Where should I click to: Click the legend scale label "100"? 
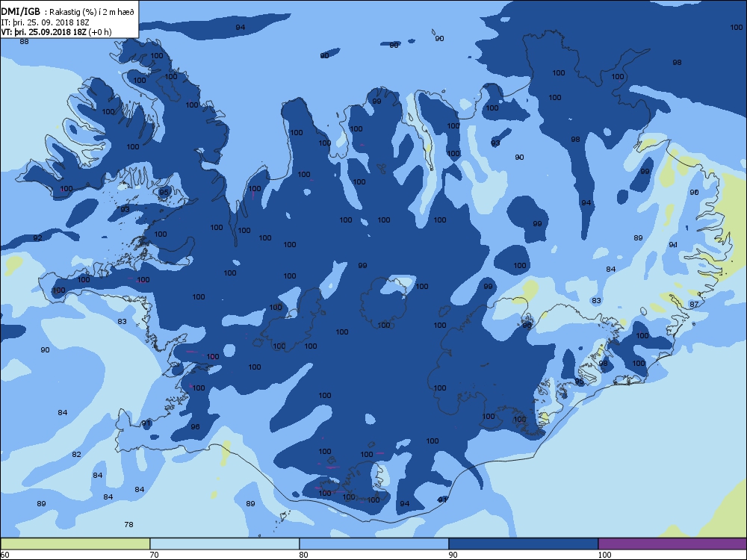(604, 555)
